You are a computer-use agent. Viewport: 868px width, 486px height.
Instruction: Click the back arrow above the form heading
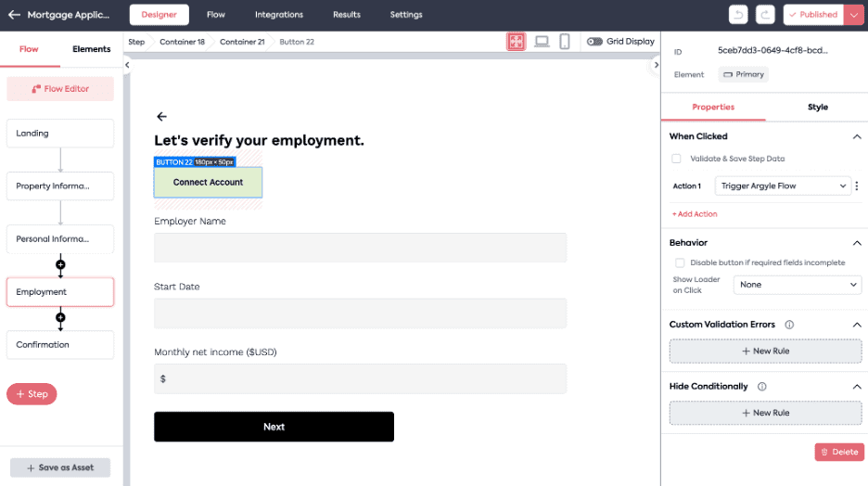point(161,116)
